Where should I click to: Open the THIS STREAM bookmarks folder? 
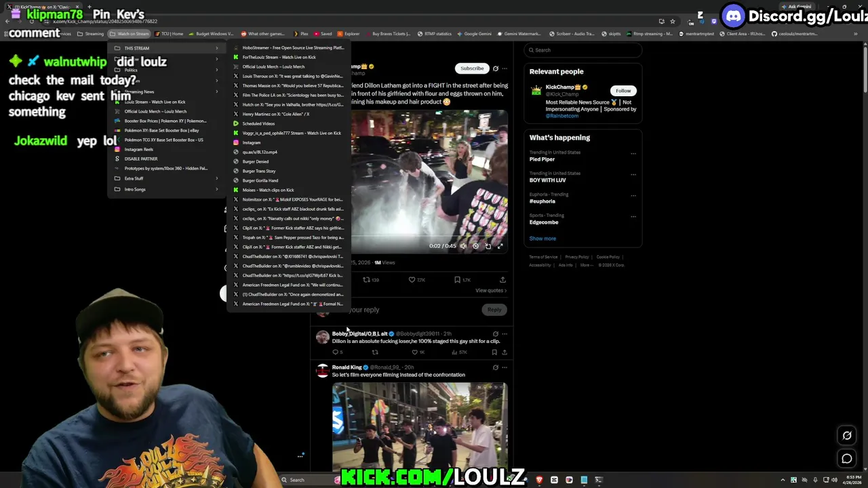[x=165, y=48]
